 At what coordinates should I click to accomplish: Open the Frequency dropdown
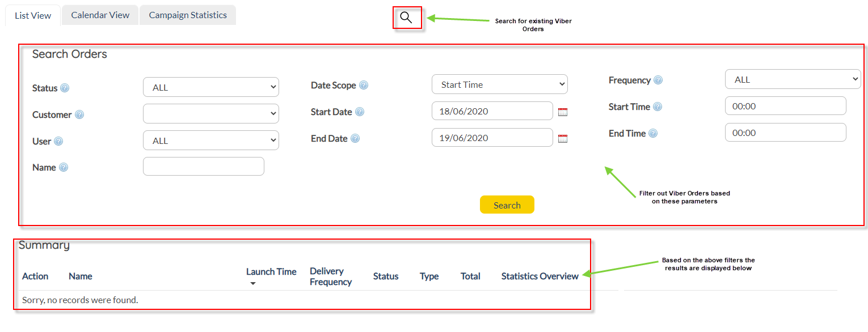pyautogui.click(x=793, y=79)
